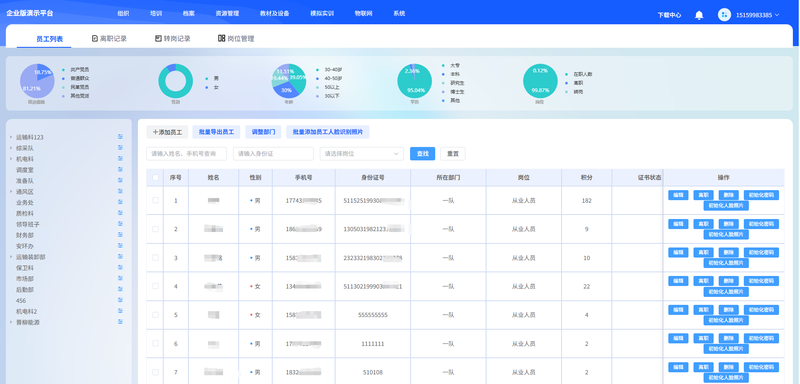Tick the select-all checkbox in table header

click(x=155, y=177)
